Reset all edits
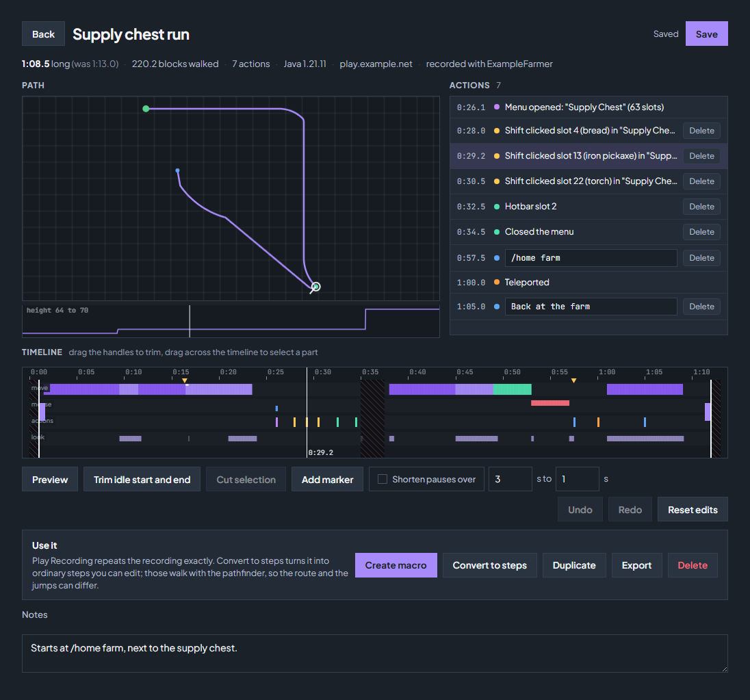The height and width of the screenshot is (700, 750). pos(693,510)
